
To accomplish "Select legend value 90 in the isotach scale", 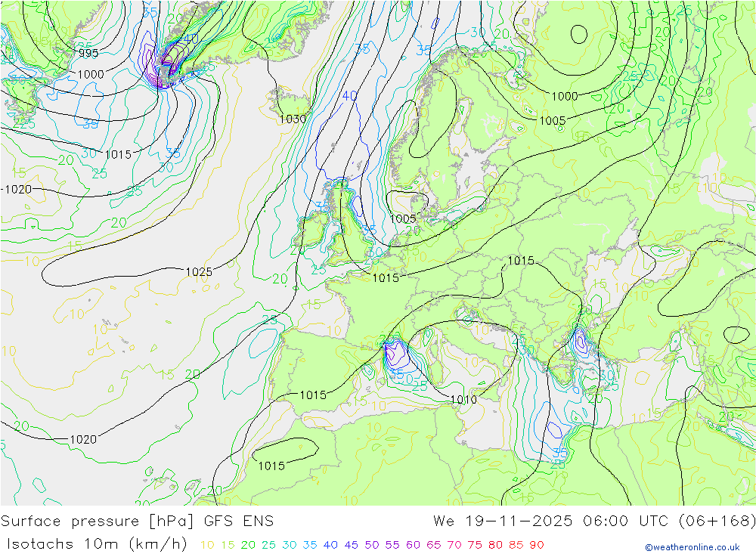I will coord(537,546).
